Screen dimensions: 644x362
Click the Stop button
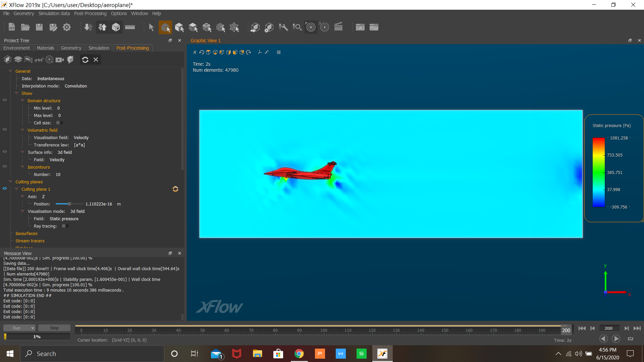pyautogui.click(x=54, y=328)
